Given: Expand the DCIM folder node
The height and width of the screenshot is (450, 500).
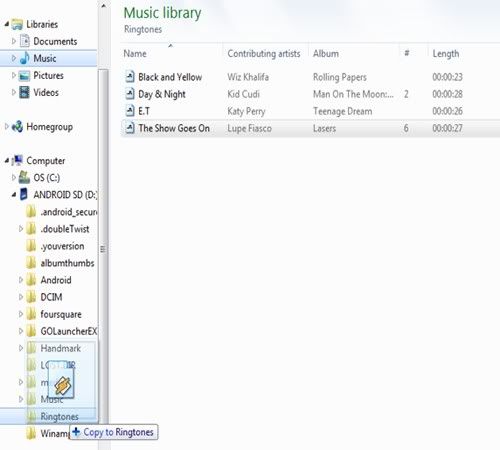Looking at the screenshot, I should (x=21, y=297).
